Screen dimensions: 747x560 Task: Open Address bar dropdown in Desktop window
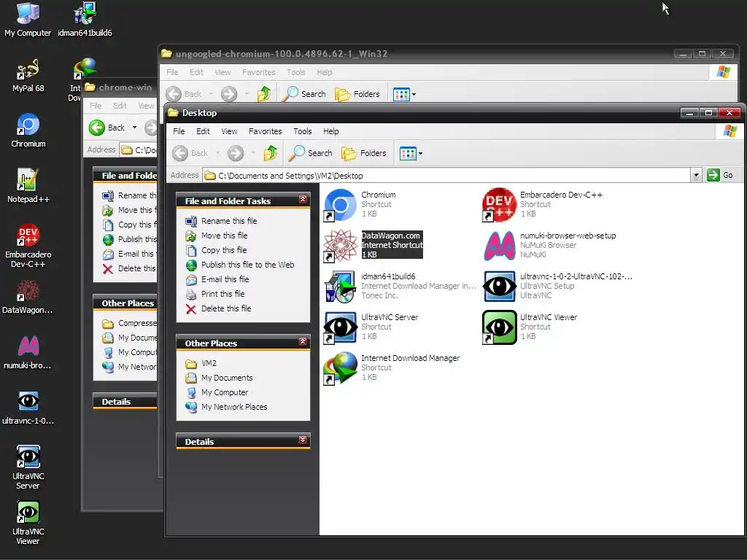[x=696, y=175]
